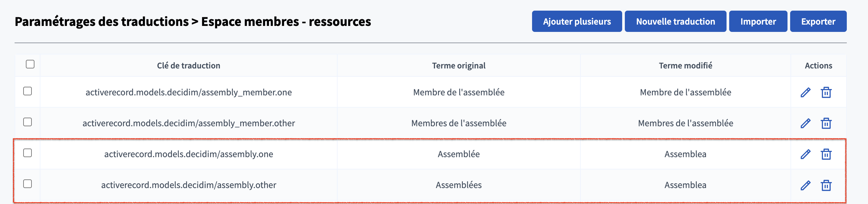868x204 pixels.
Task: Click trash icon for assembly.one row
Action: [x=826, y=154]
